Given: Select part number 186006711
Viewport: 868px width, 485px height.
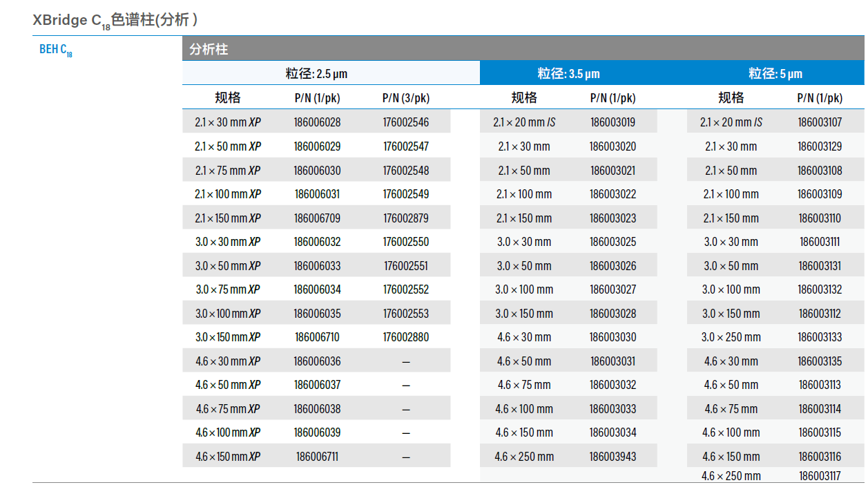Looking at the screenshot, I should (317, 457).
